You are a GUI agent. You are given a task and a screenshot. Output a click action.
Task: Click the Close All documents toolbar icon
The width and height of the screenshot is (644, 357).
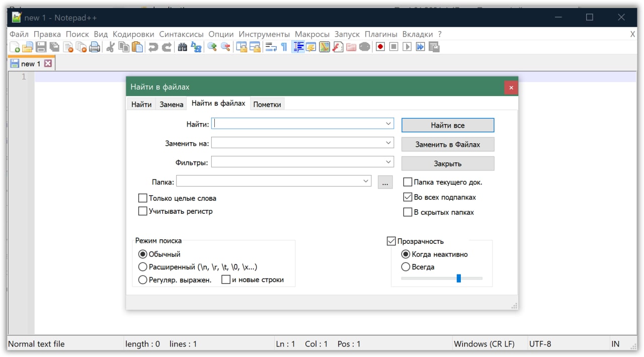pyautogui.click(x=80, y=47)
